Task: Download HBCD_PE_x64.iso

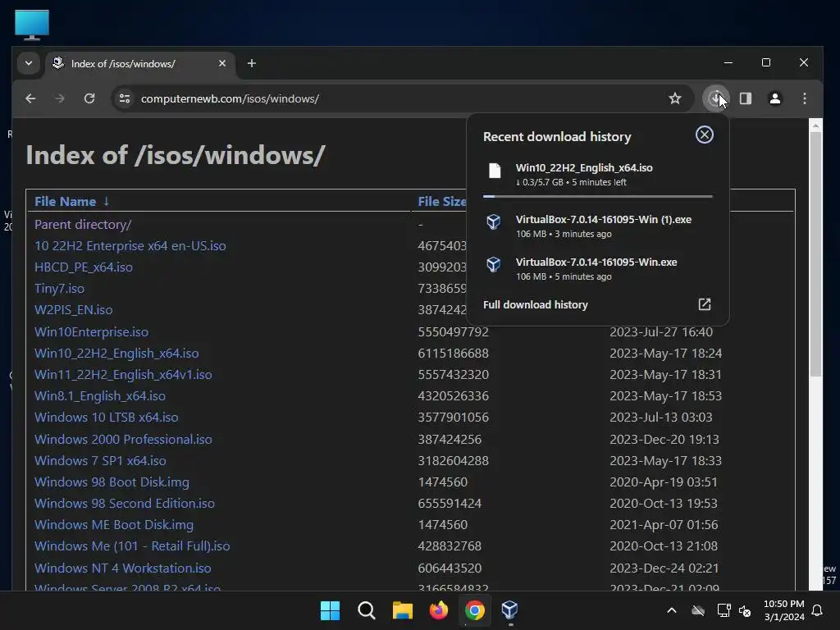Action: (x=84, y=267)
